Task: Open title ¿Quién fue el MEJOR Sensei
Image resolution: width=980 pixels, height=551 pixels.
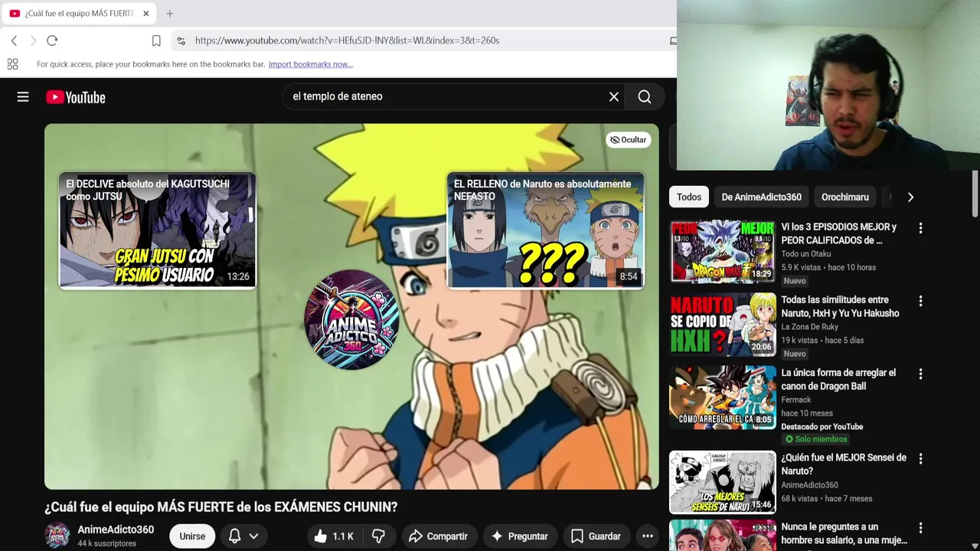Action: coord(844,464)
